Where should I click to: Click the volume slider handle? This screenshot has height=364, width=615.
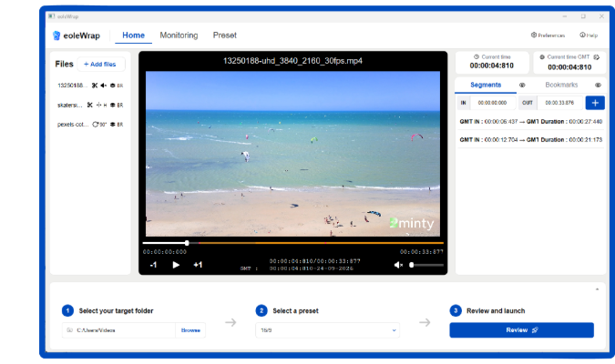412,265
